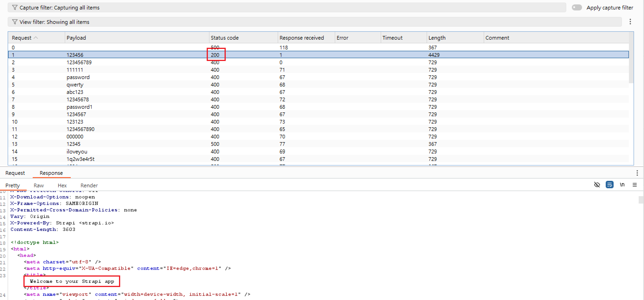Toggle show newline characters \n icon
The width and height of the screenshot is (644, 300).
[x=622, y=185]
